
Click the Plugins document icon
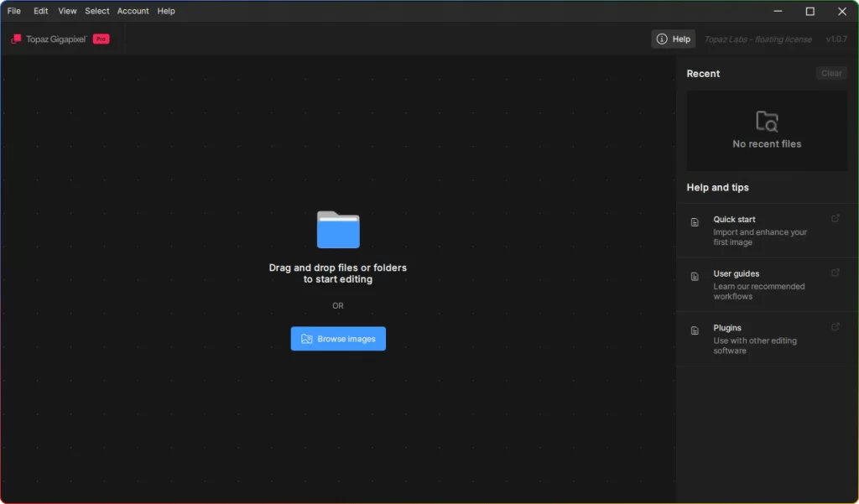[695, 330]
